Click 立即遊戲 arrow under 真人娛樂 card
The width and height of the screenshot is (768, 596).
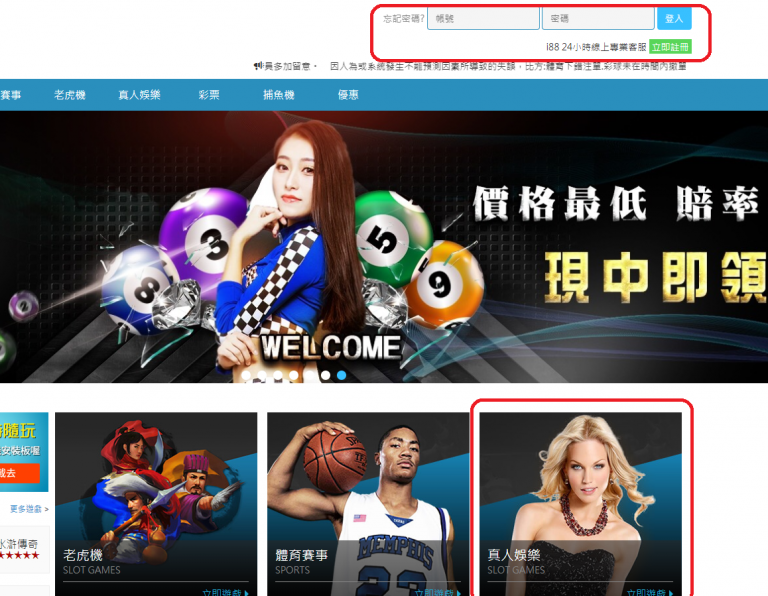tap(650, 592)
